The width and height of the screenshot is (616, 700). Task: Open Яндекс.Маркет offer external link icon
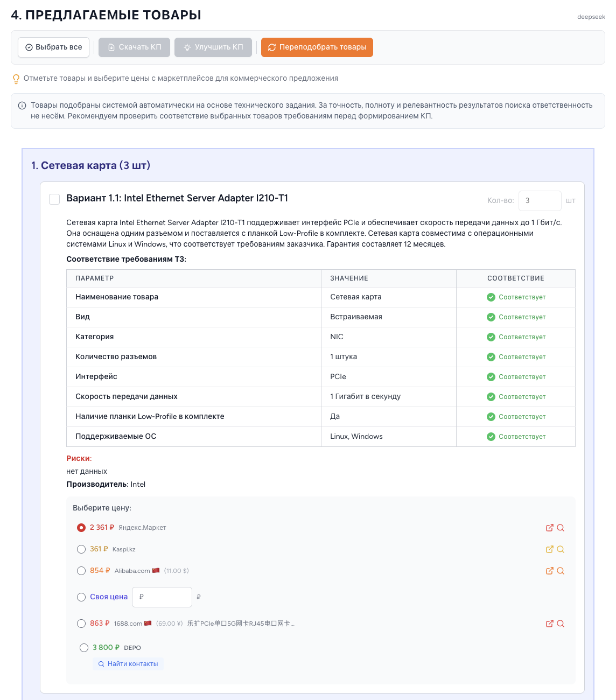[549, 528]
